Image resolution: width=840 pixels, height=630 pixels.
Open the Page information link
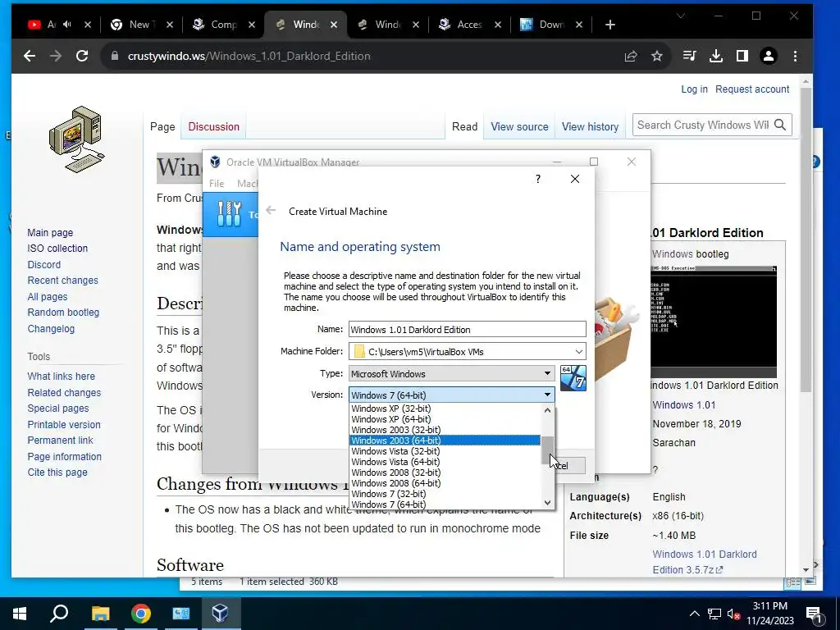pos(64,456)
